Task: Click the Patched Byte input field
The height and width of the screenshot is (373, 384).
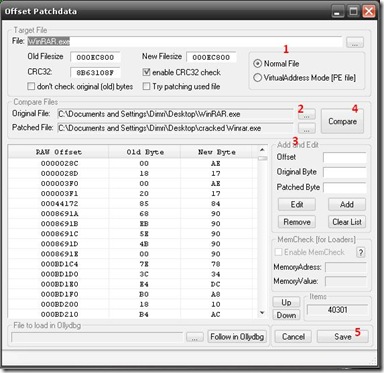Action: [x=345, y=188]
